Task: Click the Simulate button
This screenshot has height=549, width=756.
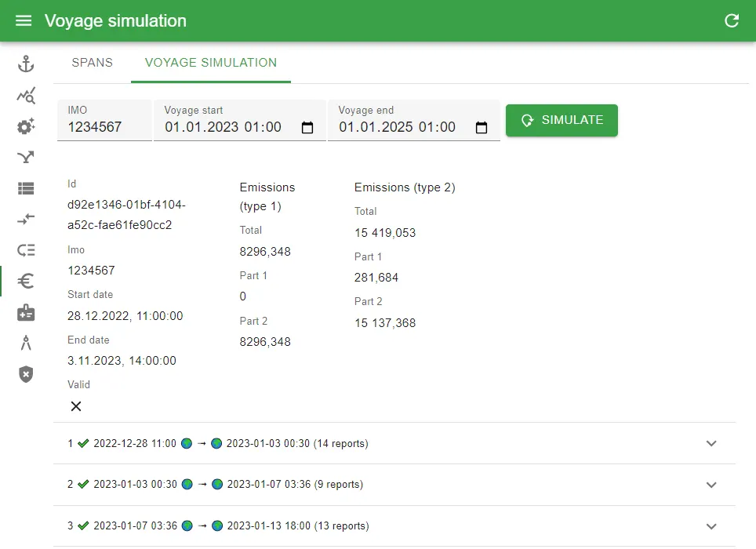Action: click(x=562, y=120)
